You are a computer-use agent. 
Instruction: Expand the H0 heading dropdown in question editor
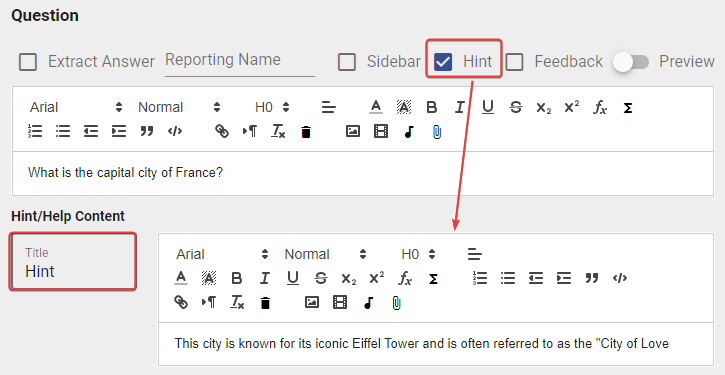(x=272, y=107)
